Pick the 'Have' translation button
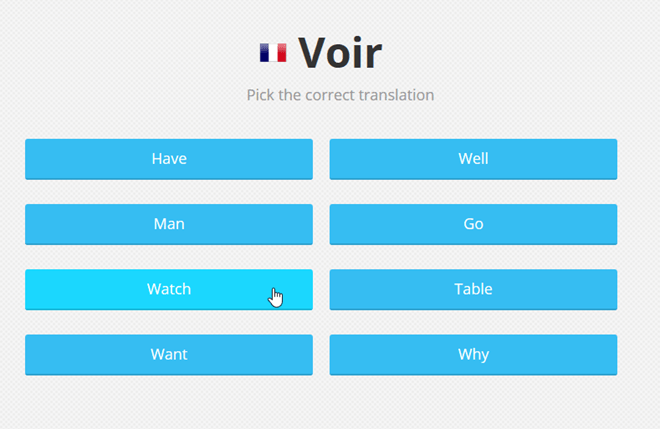The height and width of the screenshot is (429, 660). (x=169, y=159)
